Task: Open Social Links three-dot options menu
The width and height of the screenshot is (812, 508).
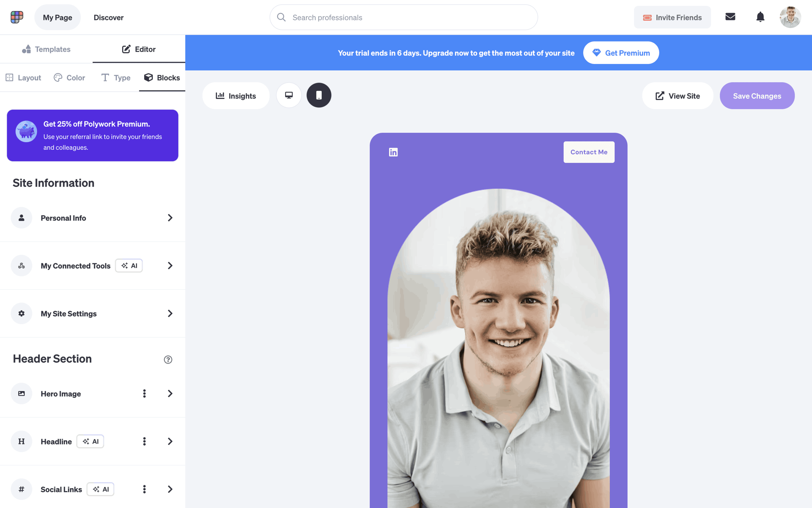Action: pos(144,489)
